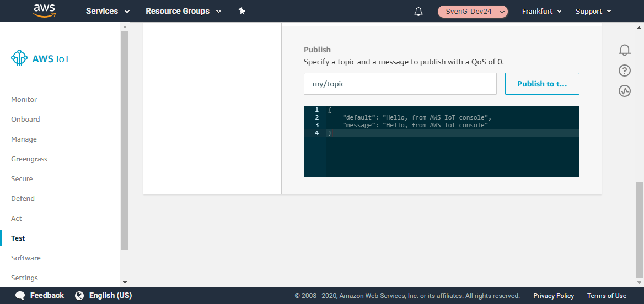Open the Onboard section
Viewport: 644px width, 304px height.
coord(25,120)
